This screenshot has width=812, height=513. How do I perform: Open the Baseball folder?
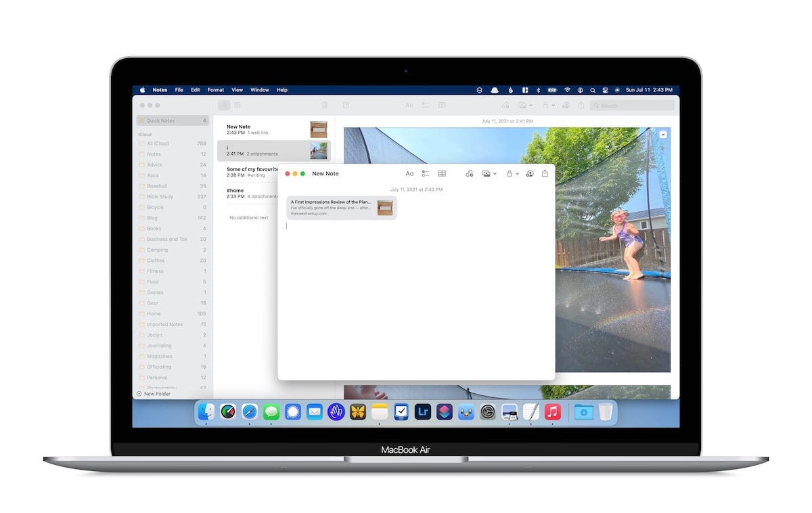click(173, 186)
